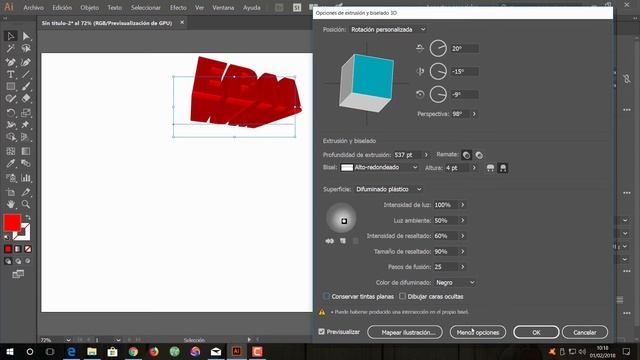Expand the Perspectiva value arrow

[x=474, y=114]
